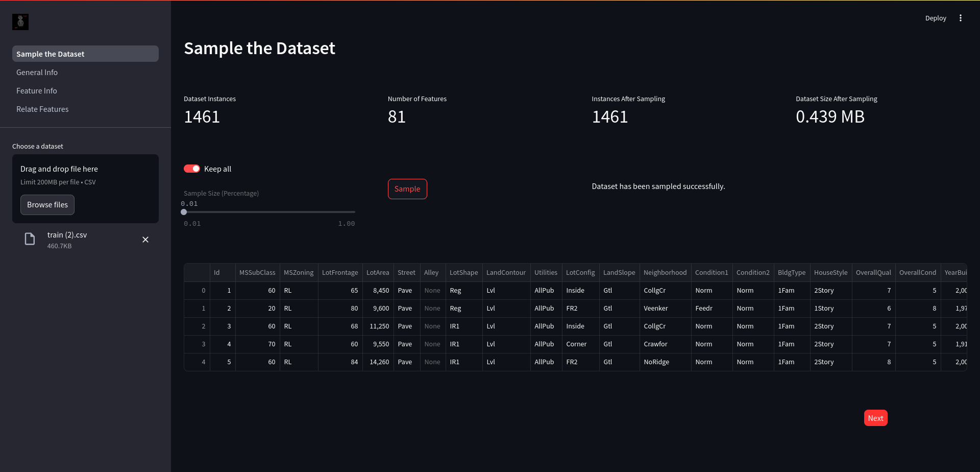
Task: Click the 9,550 LotArea cell
Action: pyautogui.click(x=378, y=344)
